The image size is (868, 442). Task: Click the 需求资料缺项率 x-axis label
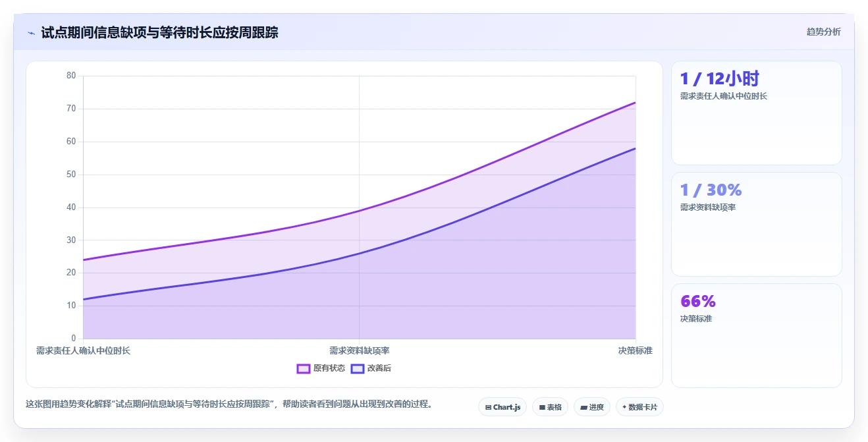tap(360, 350)
